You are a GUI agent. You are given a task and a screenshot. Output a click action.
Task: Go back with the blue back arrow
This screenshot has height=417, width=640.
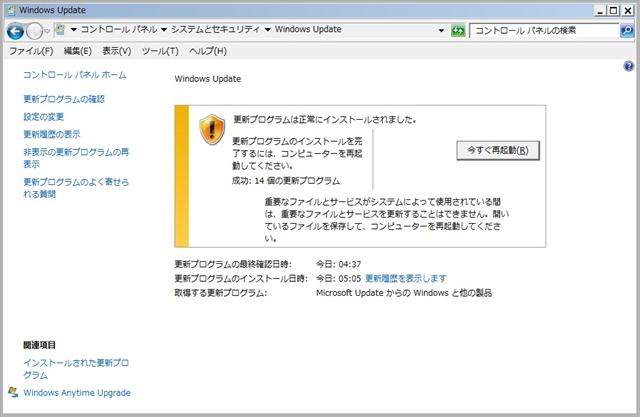(x=15, y=31)
